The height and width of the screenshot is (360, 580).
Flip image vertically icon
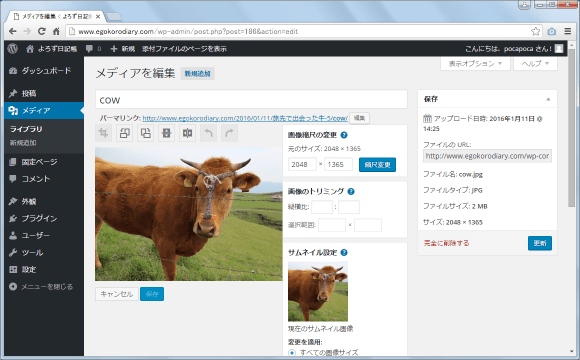click(x=166, y=133)
